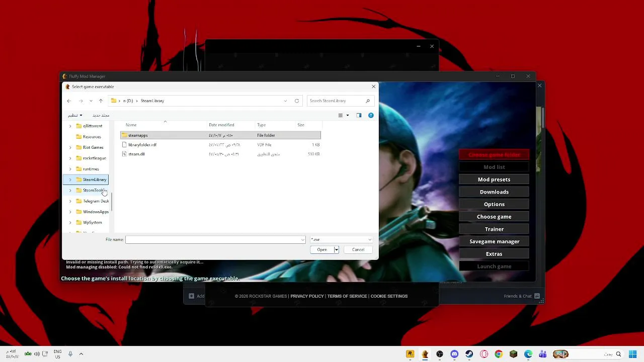Open the *.exe file type filter

coord(341,240)
